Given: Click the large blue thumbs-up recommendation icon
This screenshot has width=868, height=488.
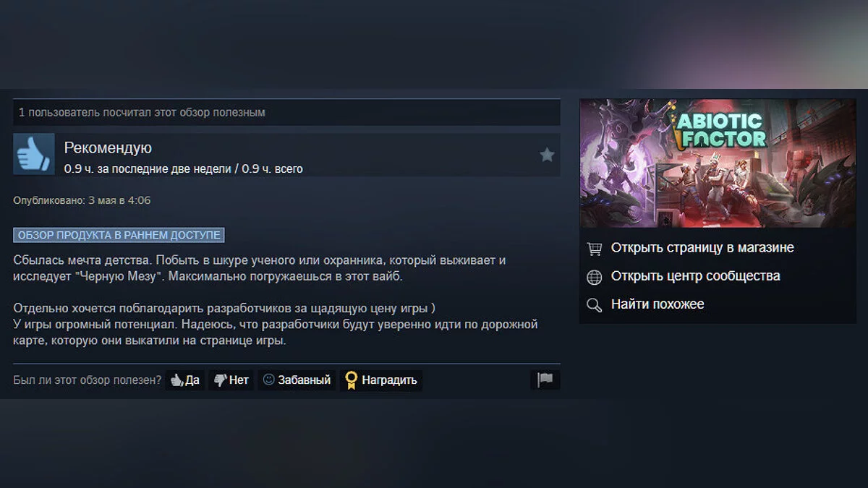Looking at the screenshot, I should click(34, 154).
